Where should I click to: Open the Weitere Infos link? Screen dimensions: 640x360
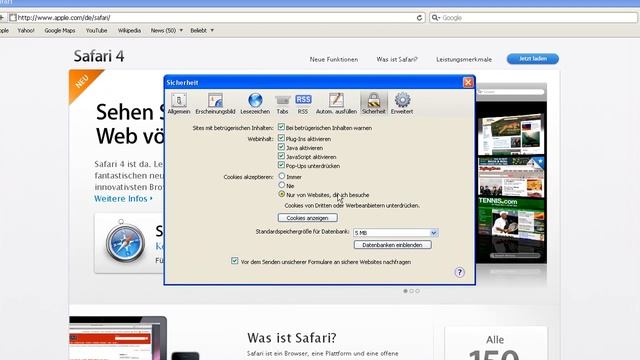pyautogui.click(x=123, y=199)
